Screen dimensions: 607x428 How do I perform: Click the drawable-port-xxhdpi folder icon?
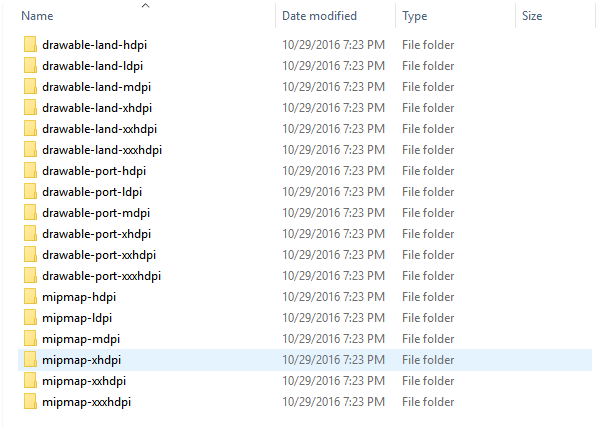(30, 255)
